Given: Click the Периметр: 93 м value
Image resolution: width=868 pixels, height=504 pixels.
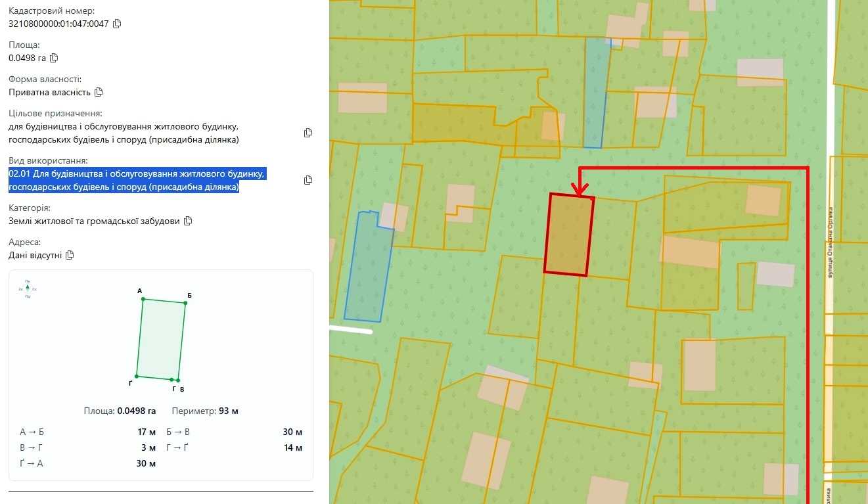Looking at the screenshot, I should click(205, 411).
